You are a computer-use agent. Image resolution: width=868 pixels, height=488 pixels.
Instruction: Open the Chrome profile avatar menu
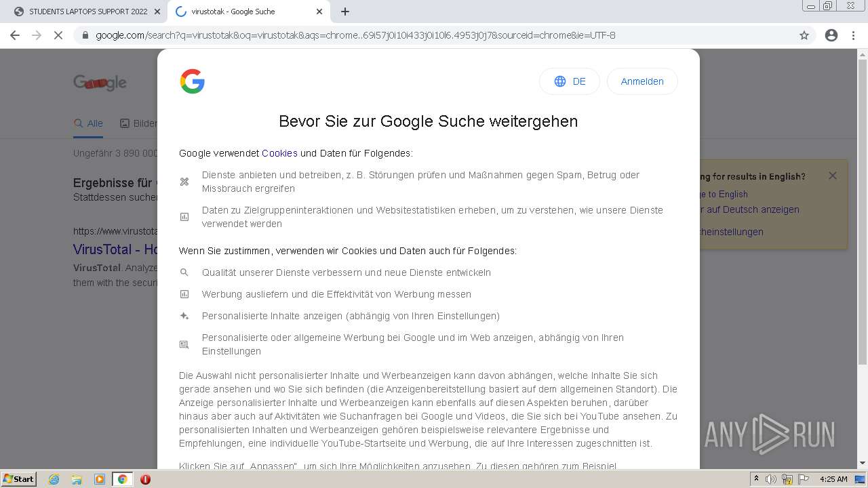point(831,35)
